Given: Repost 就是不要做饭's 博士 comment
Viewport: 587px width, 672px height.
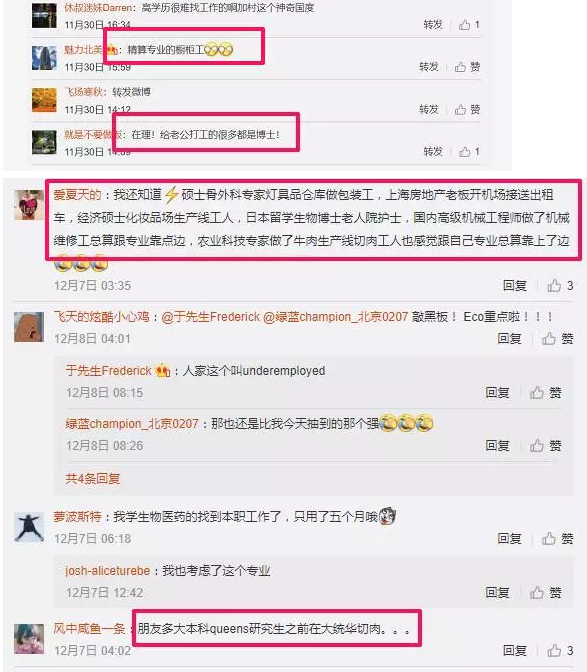Looking at the screenshot, I should [x=433, y=151].
